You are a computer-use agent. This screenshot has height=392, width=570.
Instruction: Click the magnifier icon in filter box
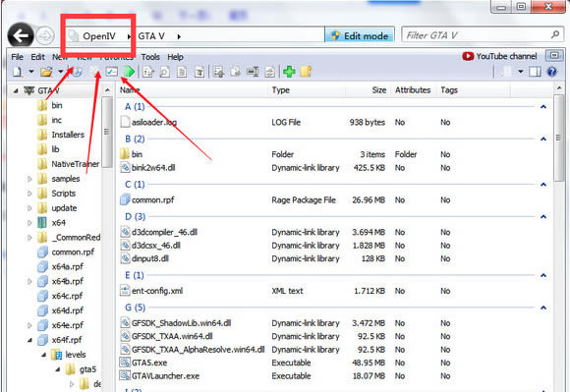(555, 34)
